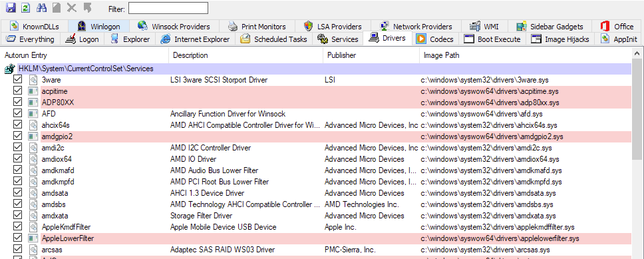
Task: Click the icon next to arcsas
Action: coord(33,250)
